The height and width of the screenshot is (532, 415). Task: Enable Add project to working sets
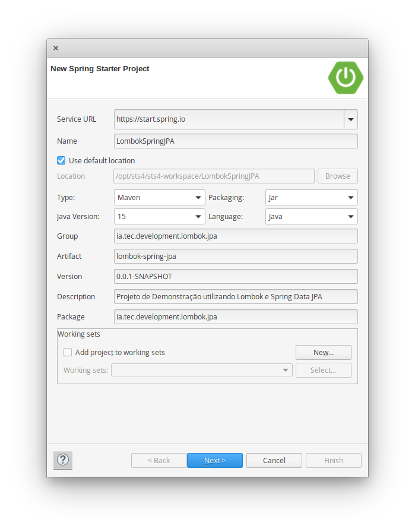coord(68,352)
